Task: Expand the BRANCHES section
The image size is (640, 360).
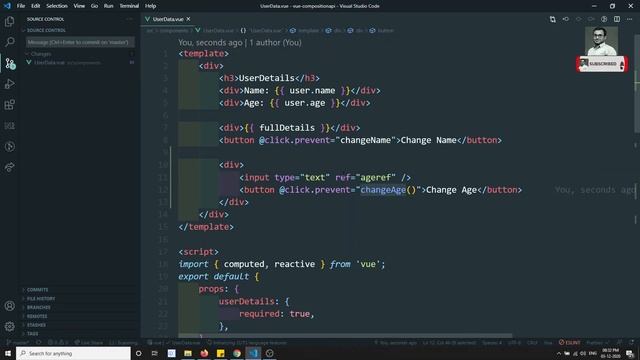Action: [38, 307]
